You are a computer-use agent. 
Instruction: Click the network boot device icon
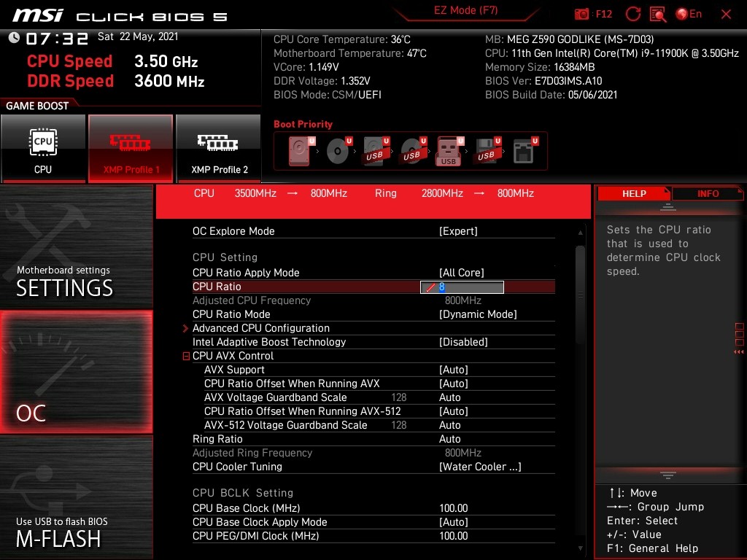[522, 152]
